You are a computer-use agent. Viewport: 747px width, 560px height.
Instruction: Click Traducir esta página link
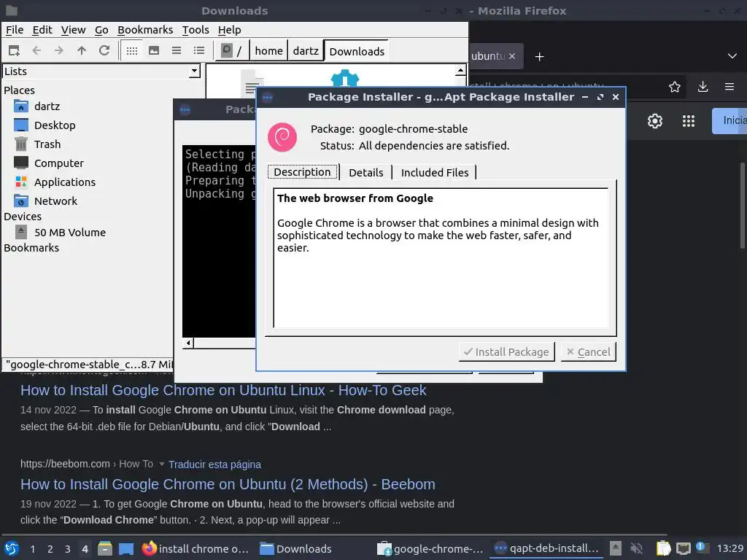[214, 464]
